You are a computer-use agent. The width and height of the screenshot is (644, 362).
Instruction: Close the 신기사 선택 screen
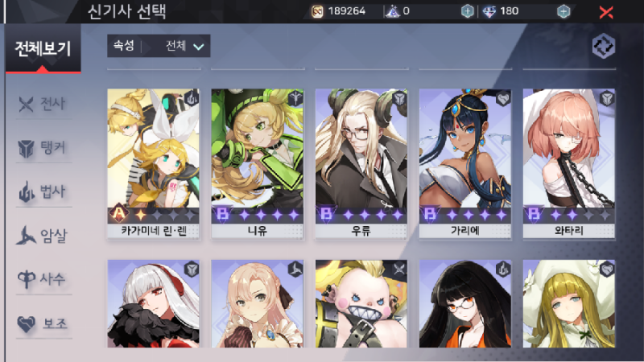[x=606, y=12]
